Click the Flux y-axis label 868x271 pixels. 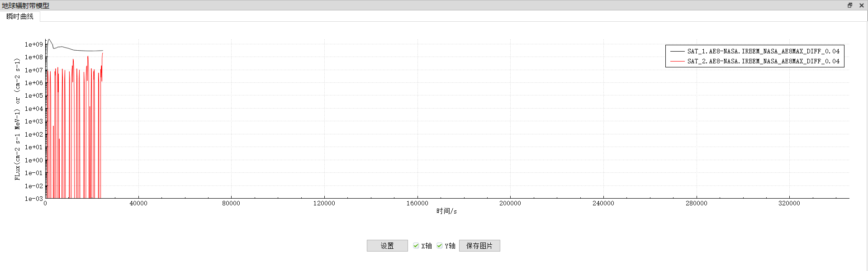[x=17, y=119]
